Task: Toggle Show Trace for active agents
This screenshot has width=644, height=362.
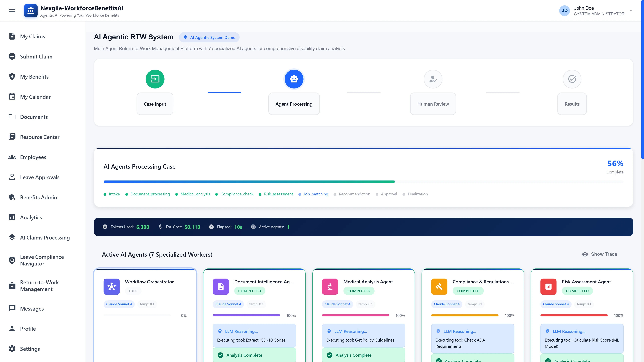Action: (600, 254)
